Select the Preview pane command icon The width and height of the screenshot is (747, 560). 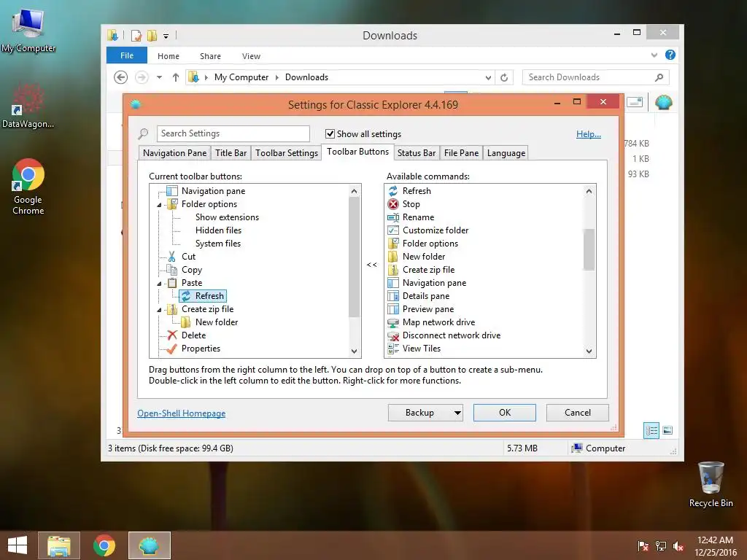point(393,309)
